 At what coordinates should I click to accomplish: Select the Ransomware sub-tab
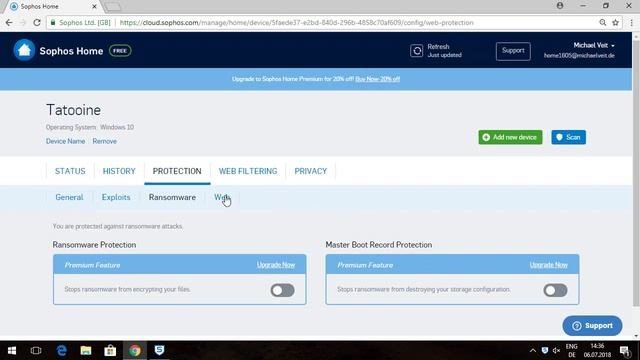[172, 197]
